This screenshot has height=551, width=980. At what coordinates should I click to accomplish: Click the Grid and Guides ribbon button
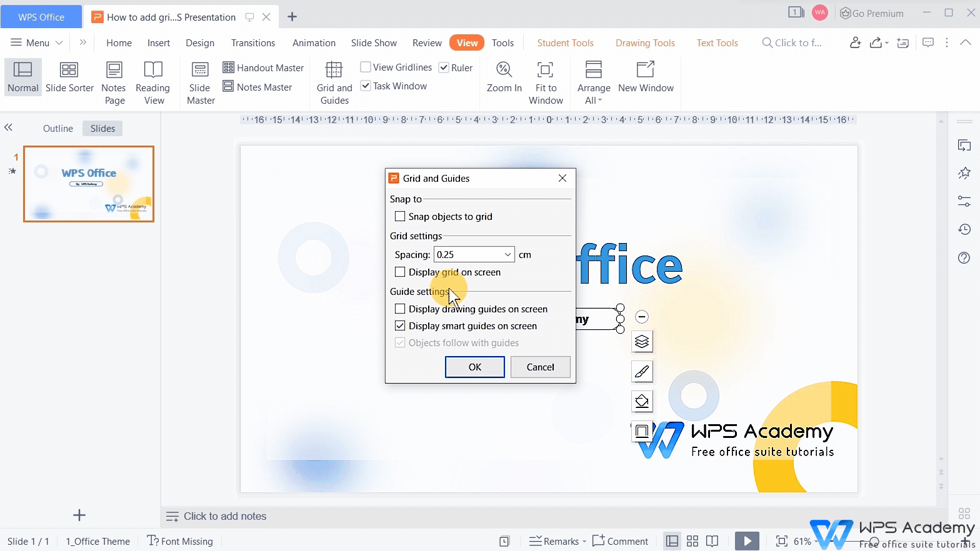pyautogui.click(x=334, y=82)
